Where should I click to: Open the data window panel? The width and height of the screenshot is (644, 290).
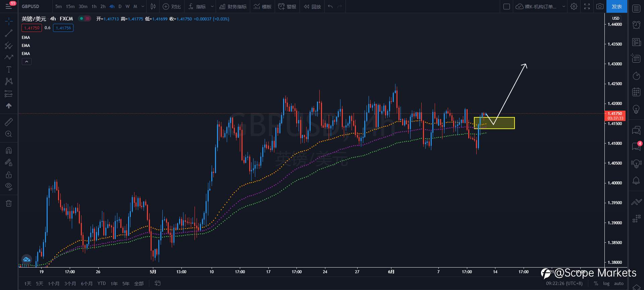636,58
